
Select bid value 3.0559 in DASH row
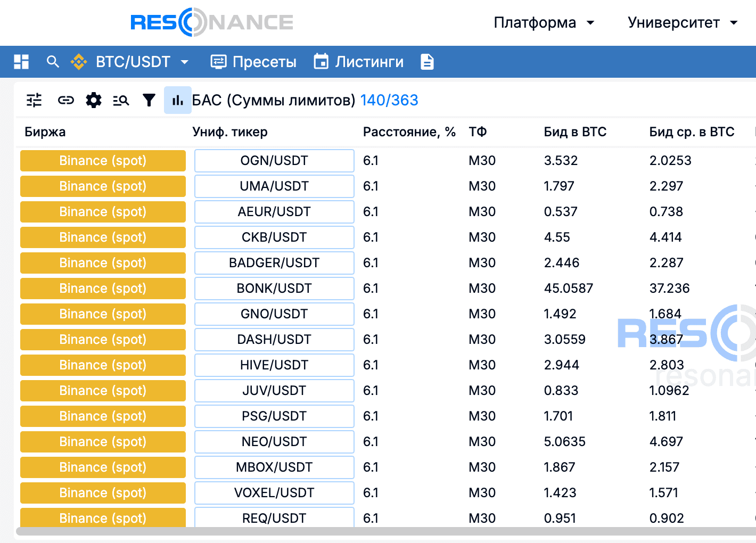click(565, 340)
